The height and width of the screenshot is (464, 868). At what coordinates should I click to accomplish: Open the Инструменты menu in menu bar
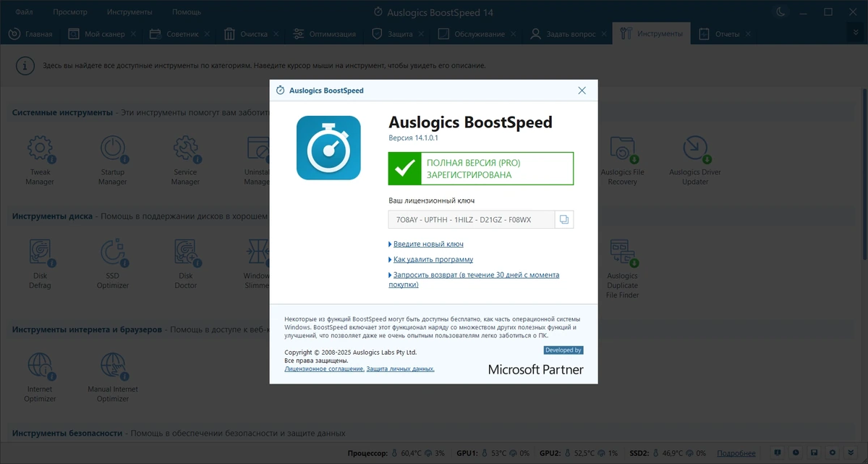pyautogui.click(x=129, y=12)
